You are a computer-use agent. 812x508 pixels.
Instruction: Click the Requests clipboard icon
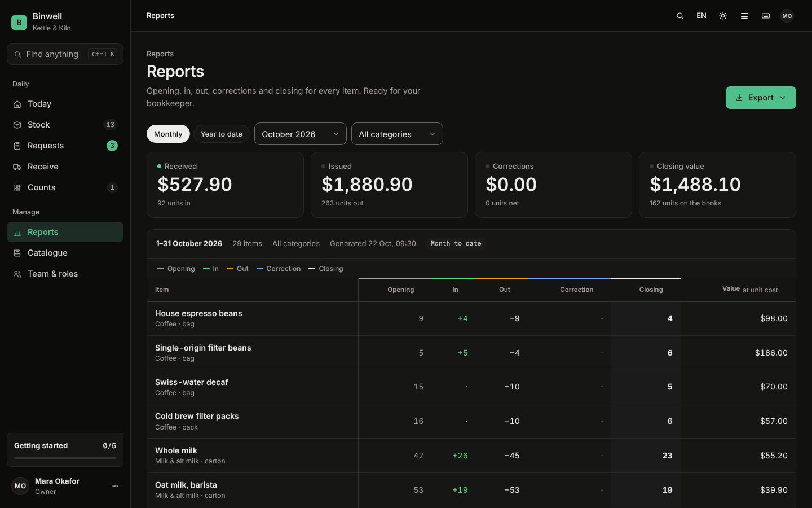coord(17,146)
